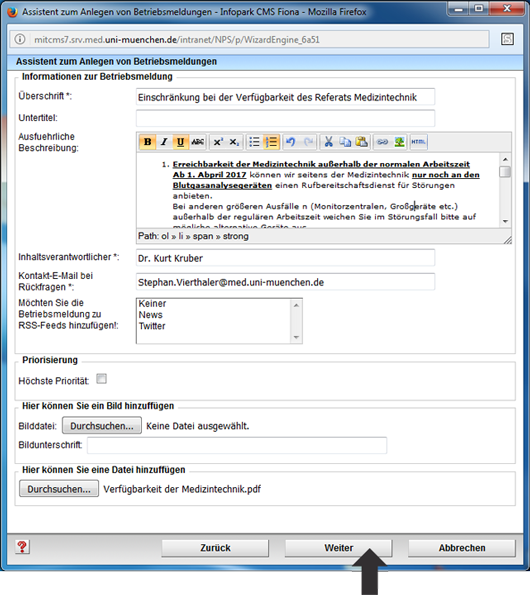Click site info icon in address bar
The width and height of the screenshot is (530, 595).
click(20, 39)
